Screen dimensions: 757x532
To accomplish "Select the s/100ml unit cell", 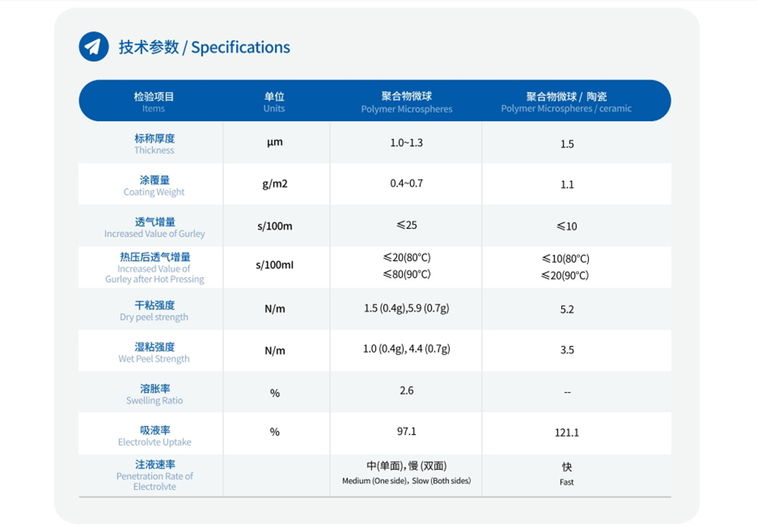I will 275,265.
